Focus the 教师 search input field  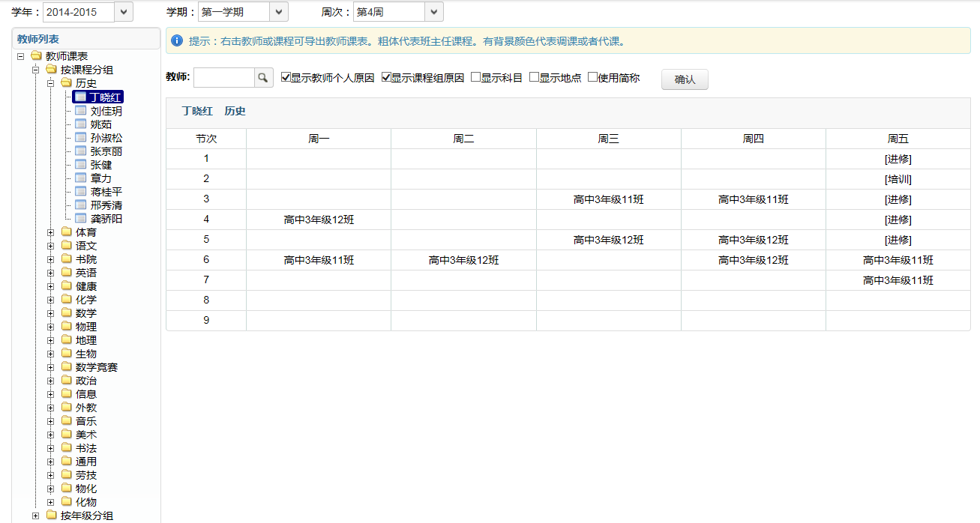click(224, 78)
